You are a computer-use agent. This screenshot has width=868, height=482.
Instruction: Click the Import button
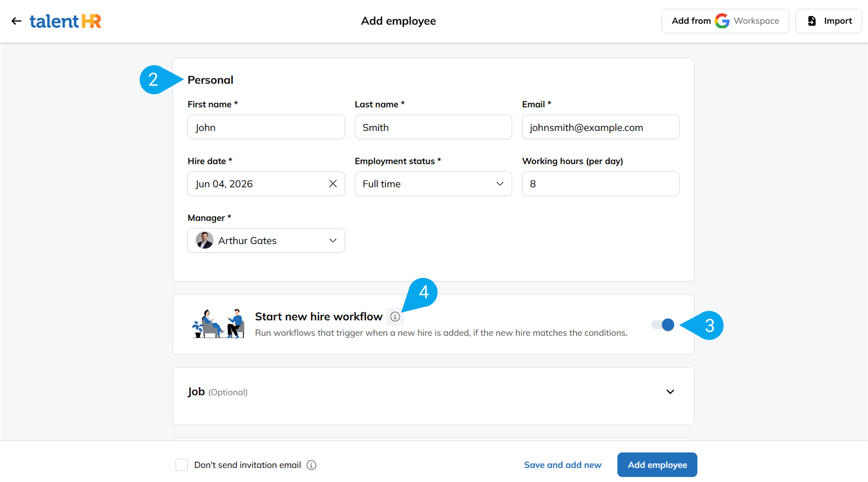829,21
